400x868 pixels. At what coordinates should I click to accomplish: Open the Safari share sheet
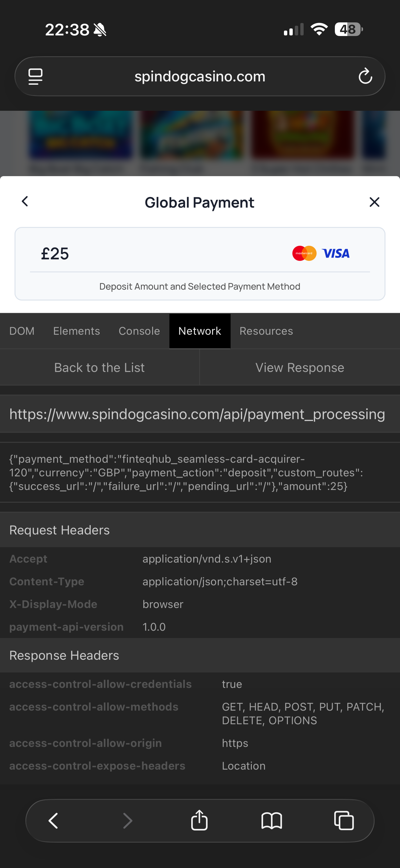[199, 820]
